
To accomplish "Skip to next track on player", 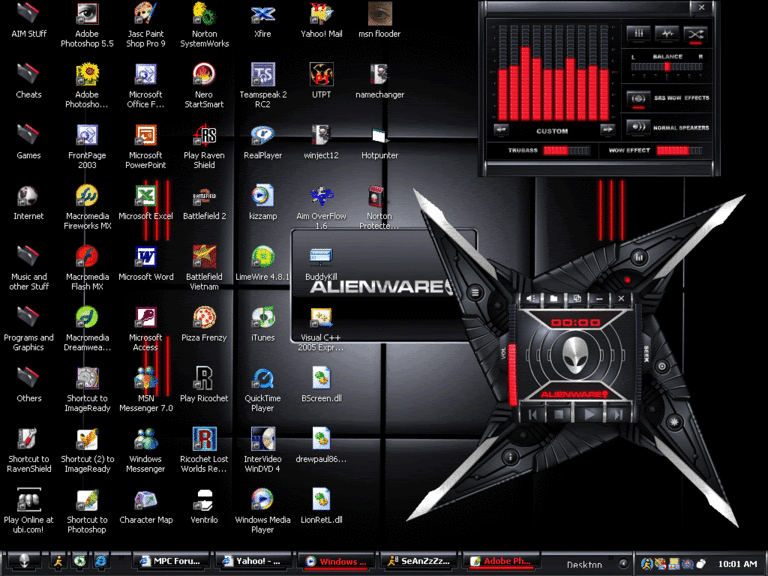I will pos(618,414).
